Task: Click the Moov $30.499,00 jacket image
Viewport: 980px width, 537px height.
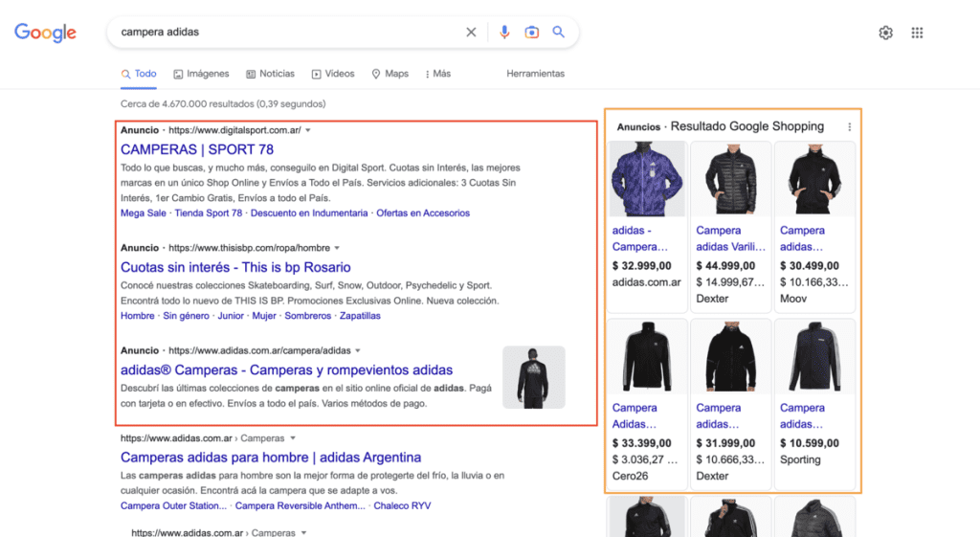Action: [x=814, y=179]
